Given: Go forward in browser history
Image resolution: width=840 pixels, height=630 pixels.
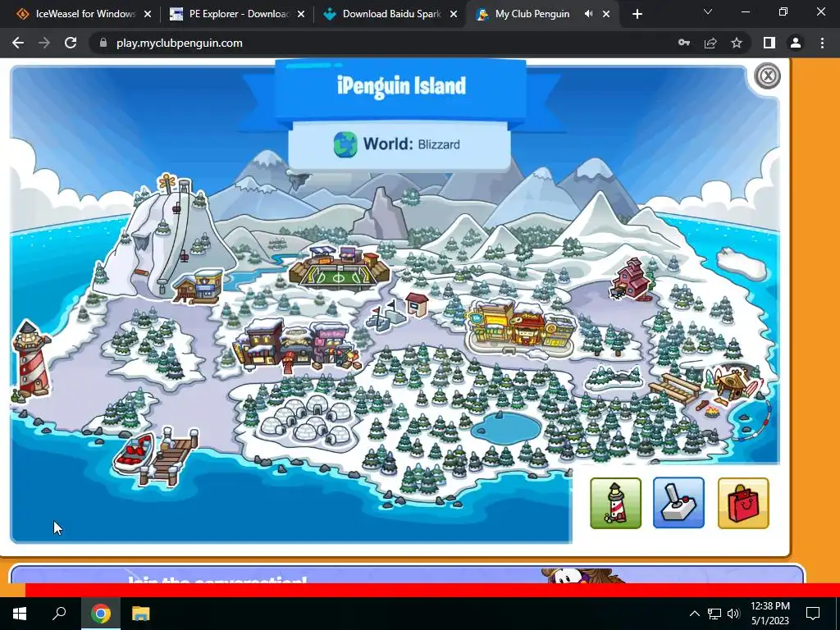Looking at the screenshot, I should pos(44,43).
